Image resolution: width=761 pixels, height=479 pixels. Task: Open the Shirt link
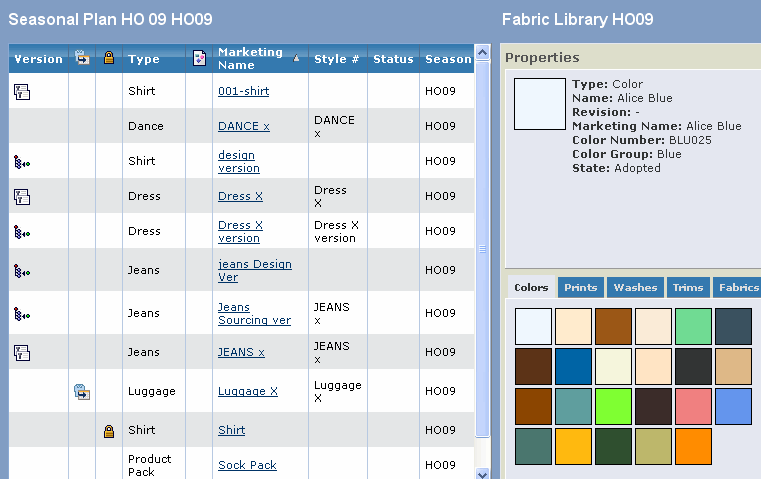(232, 430)
